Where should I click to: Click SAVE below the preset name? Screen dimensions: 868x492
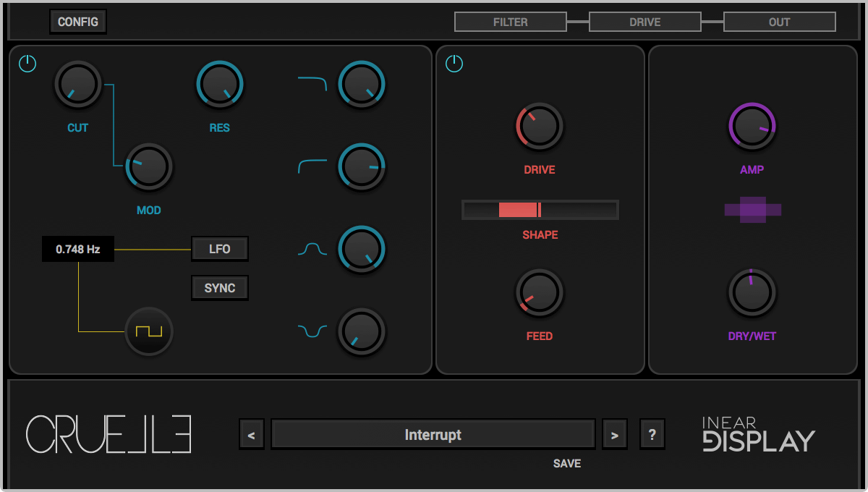pos(567,464)
